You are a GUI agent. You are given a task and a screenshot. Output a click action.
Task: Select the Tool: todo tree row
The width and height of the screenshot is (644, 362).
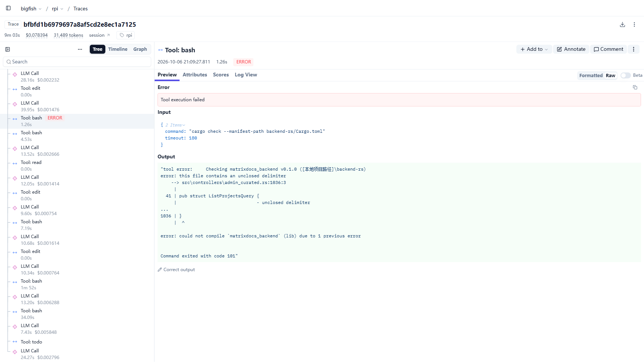point(77,342)
